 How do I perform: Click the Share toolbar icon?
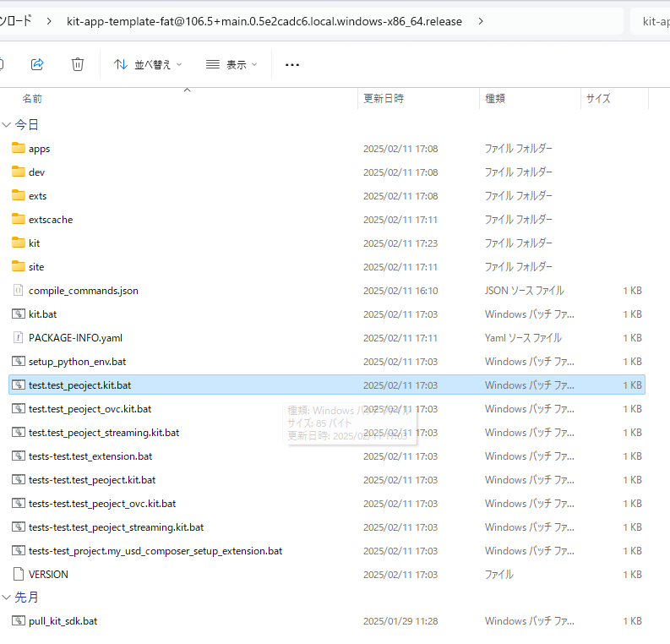click(x=37, y=64)
